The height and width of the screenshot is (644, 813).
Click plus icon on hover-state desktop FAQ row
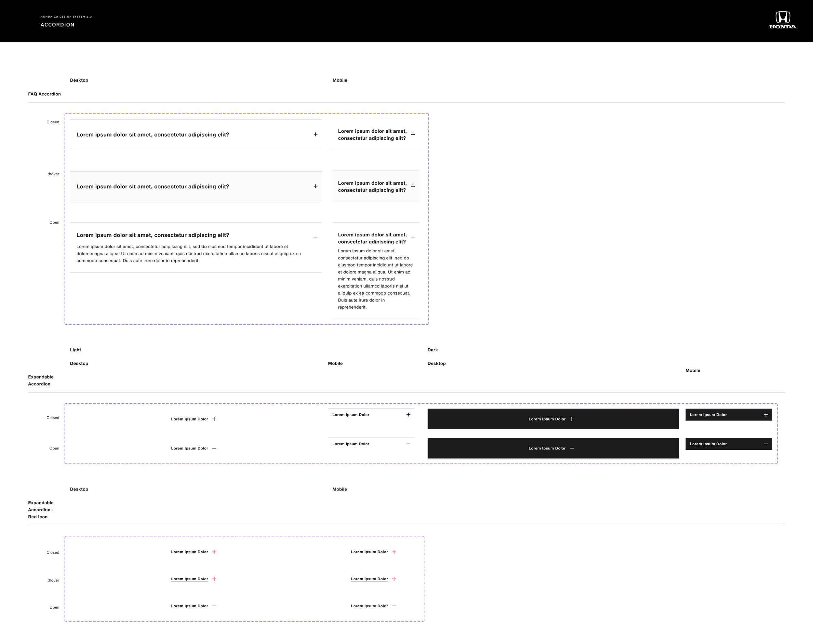click(315, 186)
